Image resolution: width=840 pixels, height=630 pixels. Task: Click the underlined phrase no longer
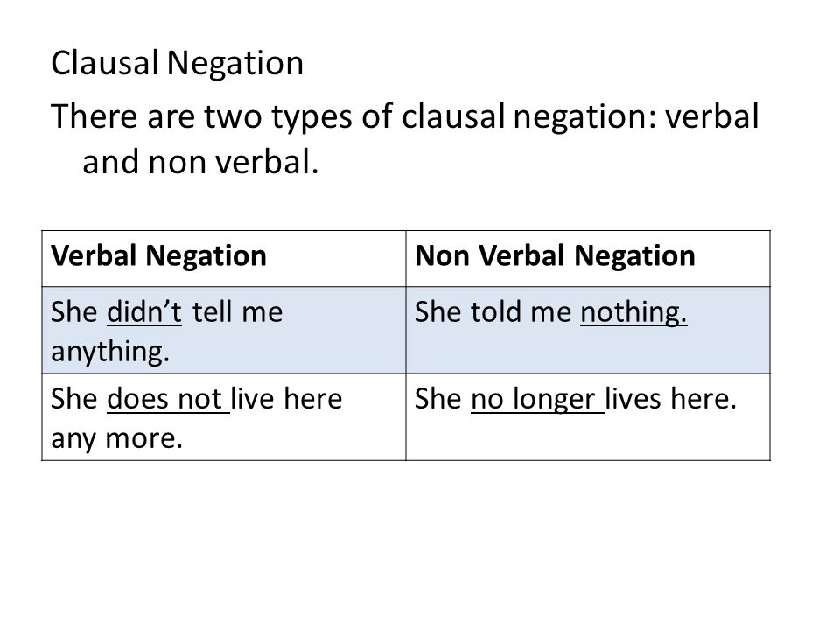tap(537, 399)
